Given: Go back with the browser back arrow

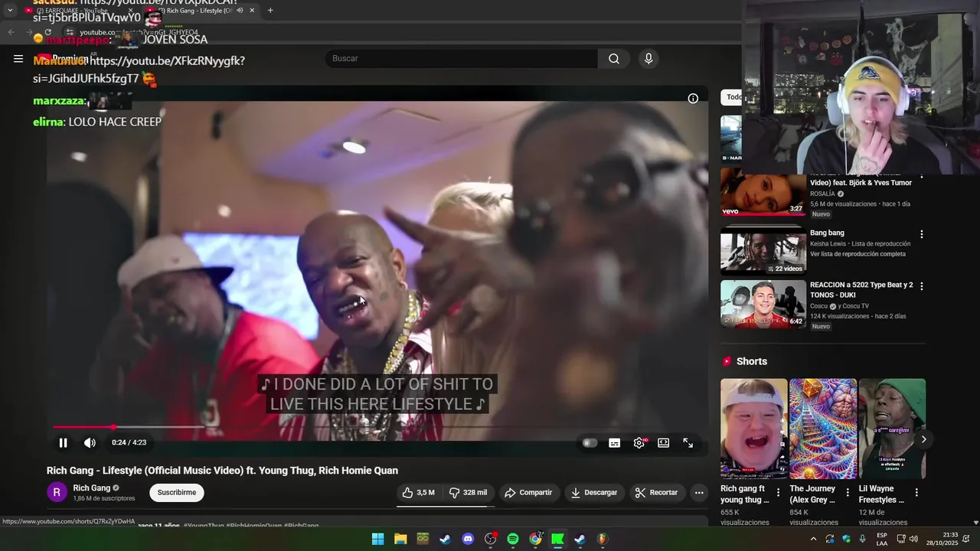Looking at the screenshot, I should click(x=11, y=32).
